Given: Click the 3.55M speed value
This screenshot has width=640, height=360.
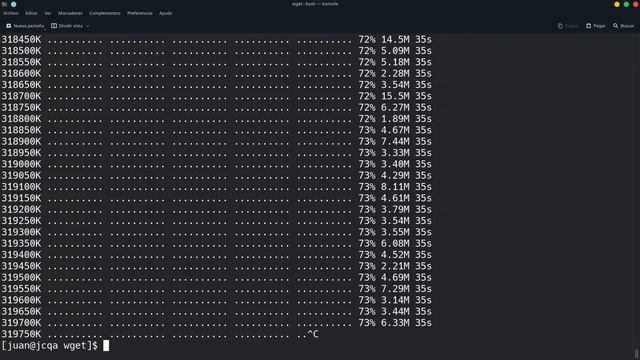Looking at the screenshot, I should pos(395,232).
